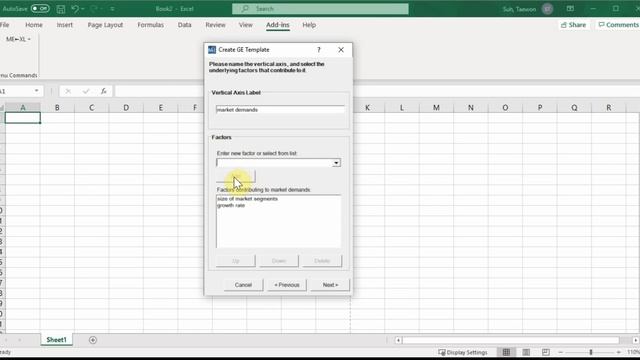Click the zoom in plus icon
This screenshot has width=640, height=360.
pos(619,352)
